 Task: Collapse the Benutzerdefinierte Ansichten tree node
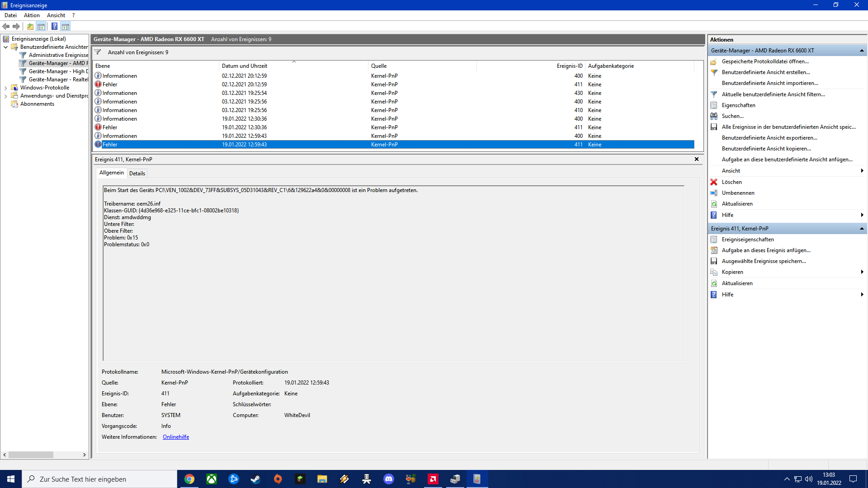click(5, 47)
